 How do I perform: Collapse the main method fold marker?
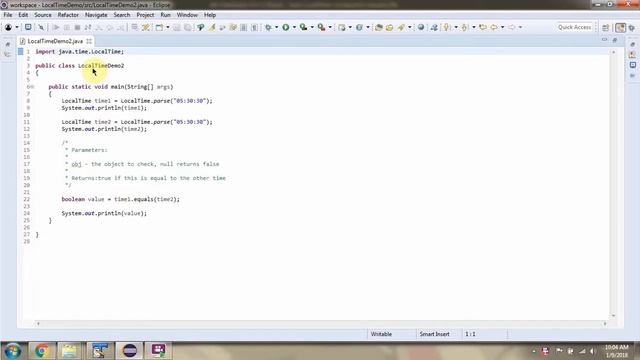click(32, 87)
